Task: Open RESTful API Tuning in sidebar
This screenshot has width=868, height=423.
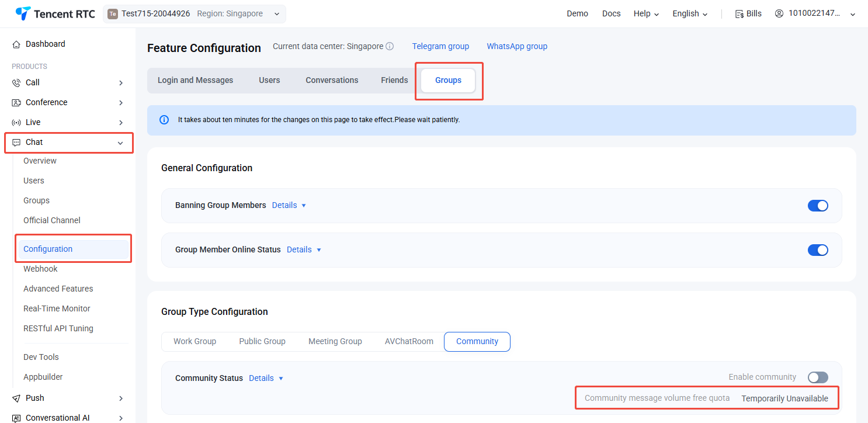Action: 58,329
